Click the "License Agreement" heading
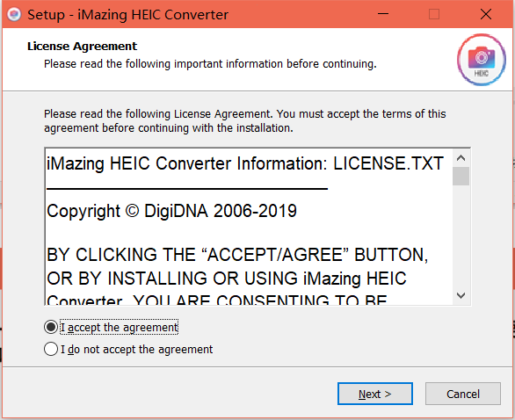 (82, 47)
